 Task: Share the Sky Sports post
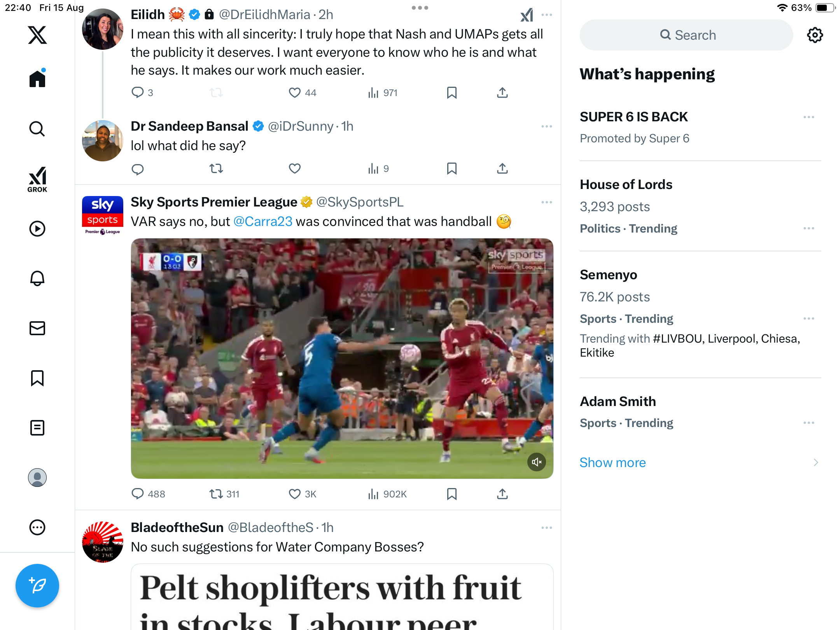coord(502,494)
